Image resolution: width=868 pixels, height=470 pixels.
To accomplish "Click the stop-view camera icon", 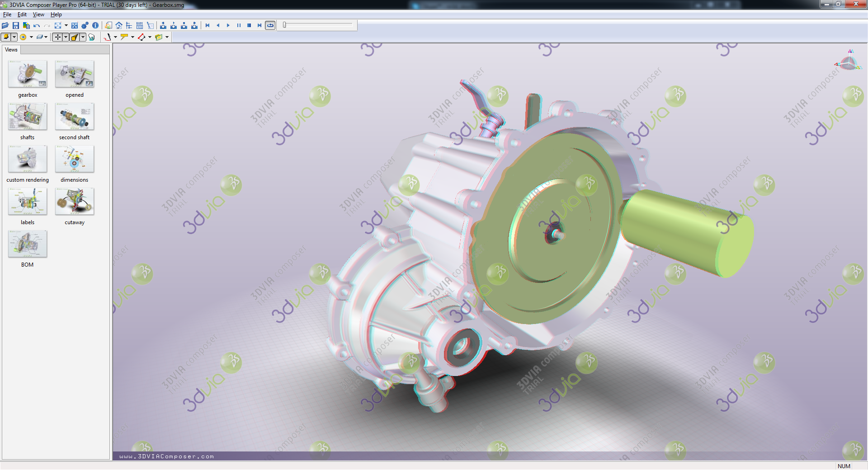I will (184, 26).
